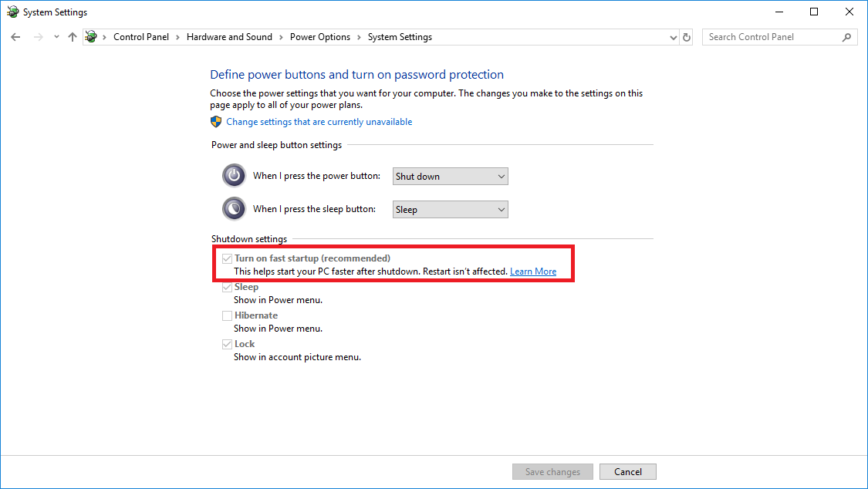Open the recent locations chevron
868x489 pixels.
pos(56,37)
